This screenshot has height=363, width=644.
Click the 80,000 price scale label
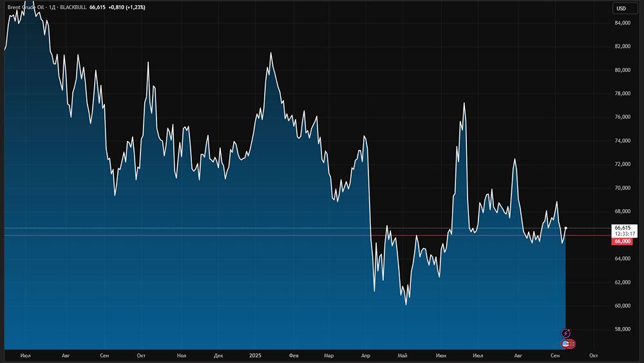click(x=622, y=70)
